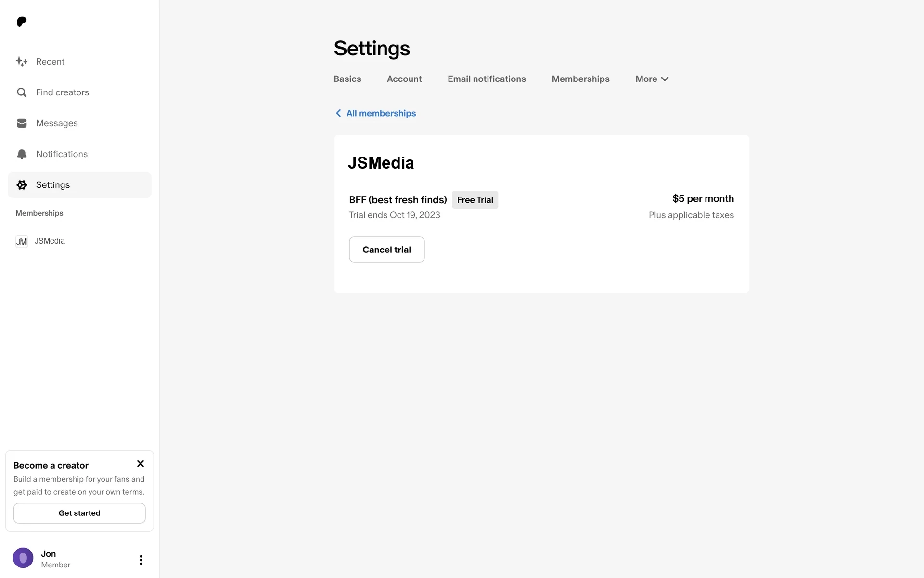Click the Memberships section heading in sidebar

coord(39,213)
